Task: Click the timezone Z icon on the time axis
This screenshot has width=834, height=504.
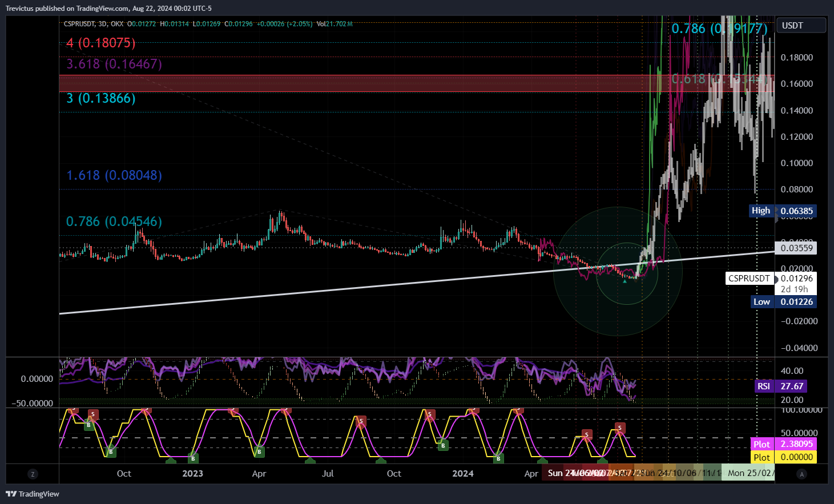Action: point(33,474)
